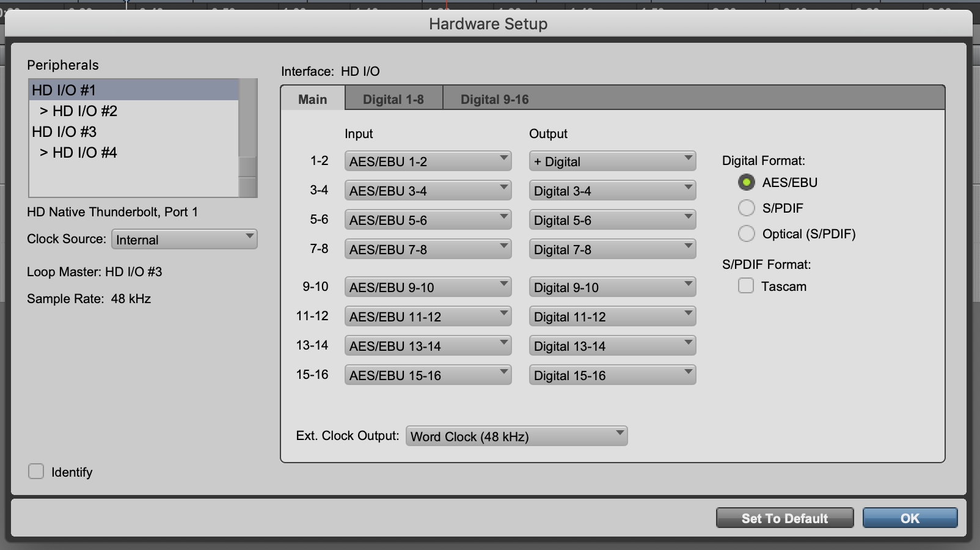The width and height of the screenshot is (980, 550).
Task: Select HD I/O #4 peripheral
Action: (x=133, y=152)
